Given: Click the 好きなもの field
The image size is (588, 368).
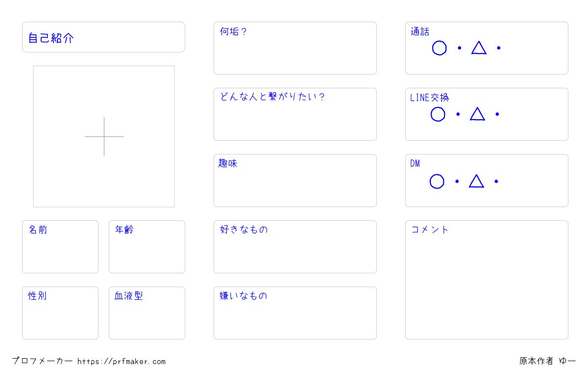Looking at the screenshot, I should pos(295,247).
